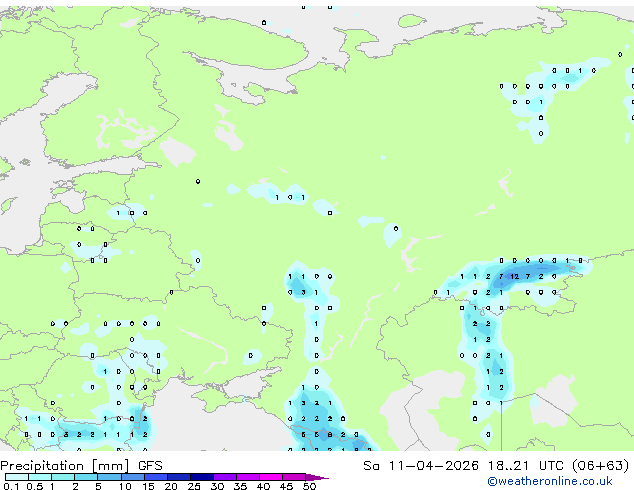Open the weatheronline.co.uk copyright link
This screenshot has width=634, height=490.
coord(550,481)
